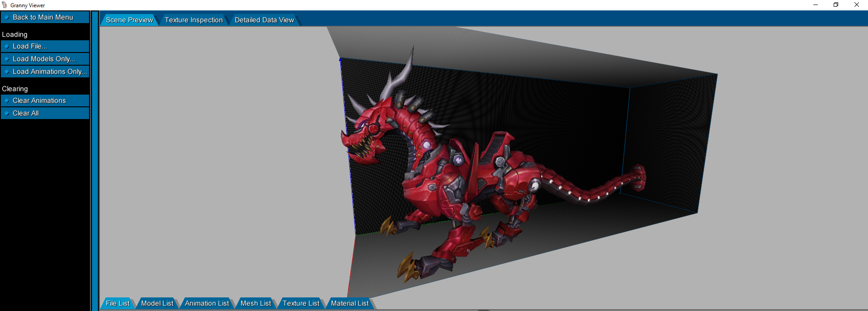Click the vertical blue panel splitter bar
868x311 pixels.
pyautogui.click(x=95, y=158)
